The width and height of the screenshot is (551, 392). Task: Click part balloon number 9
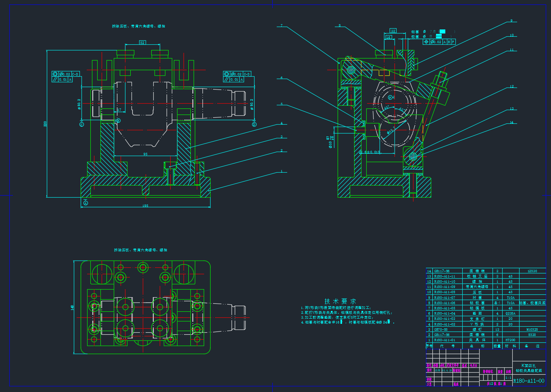tap(511, 21)
